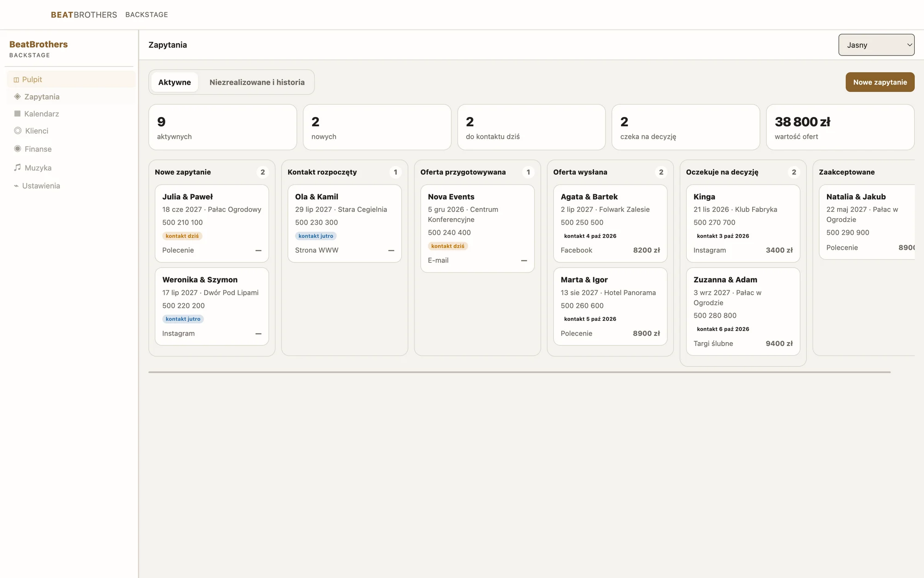Open the Ola & Kamil card title
The width and height of the screenshot is (924, 578).
(x=316, y=197)
